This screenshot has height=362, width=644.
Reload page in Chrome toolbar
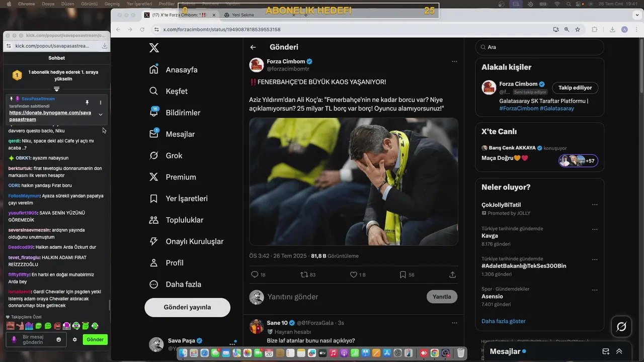point(142,30)
